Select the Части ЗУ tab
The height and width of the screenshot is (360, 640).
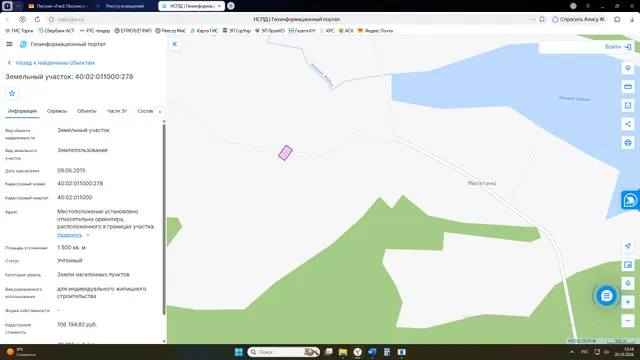(x=117, y=111)
